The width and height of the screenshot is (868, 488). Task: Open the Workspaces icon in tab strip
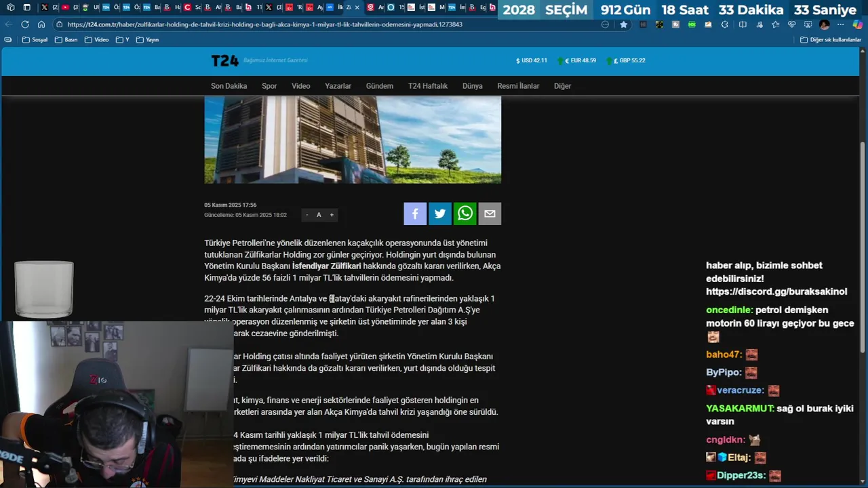10,7
